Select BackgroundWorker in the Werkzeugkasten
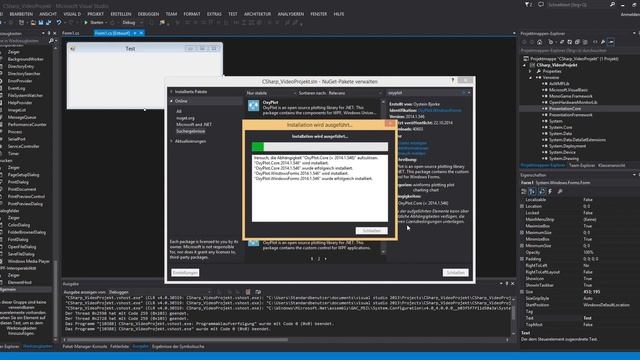This screenshot has width=640, height=360. point(26,59)
